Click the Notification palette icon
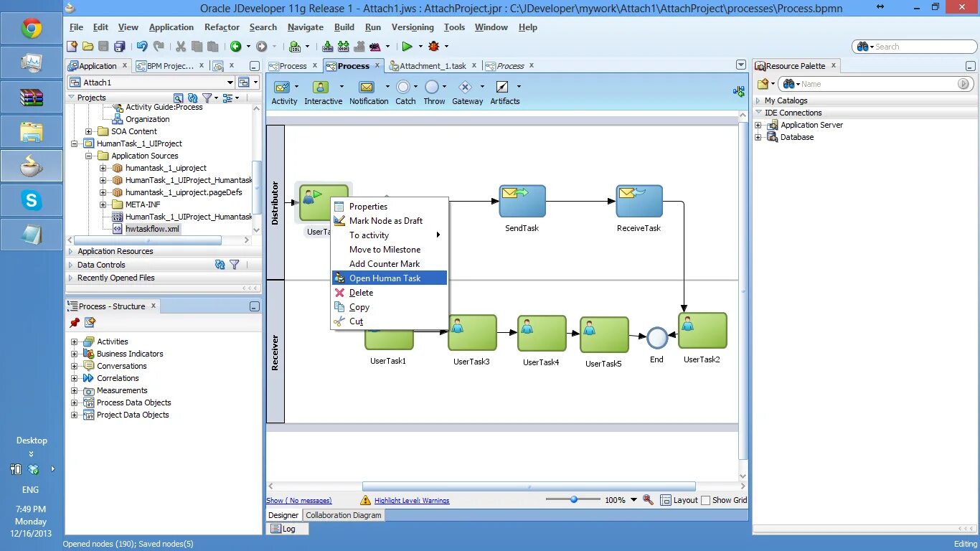 tap(367, 87)
